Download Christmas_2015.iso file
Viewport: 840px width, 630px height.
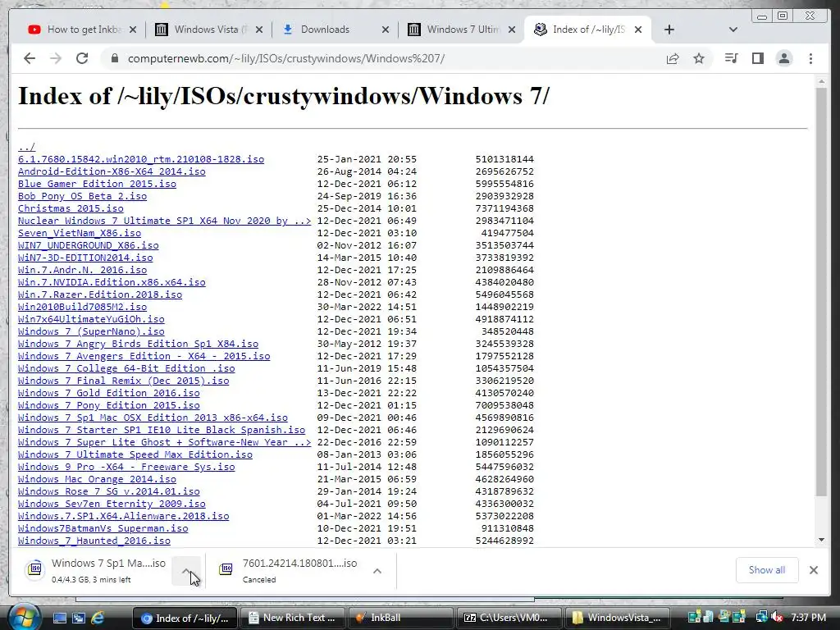pyautogui.click(x=71, y=208)
